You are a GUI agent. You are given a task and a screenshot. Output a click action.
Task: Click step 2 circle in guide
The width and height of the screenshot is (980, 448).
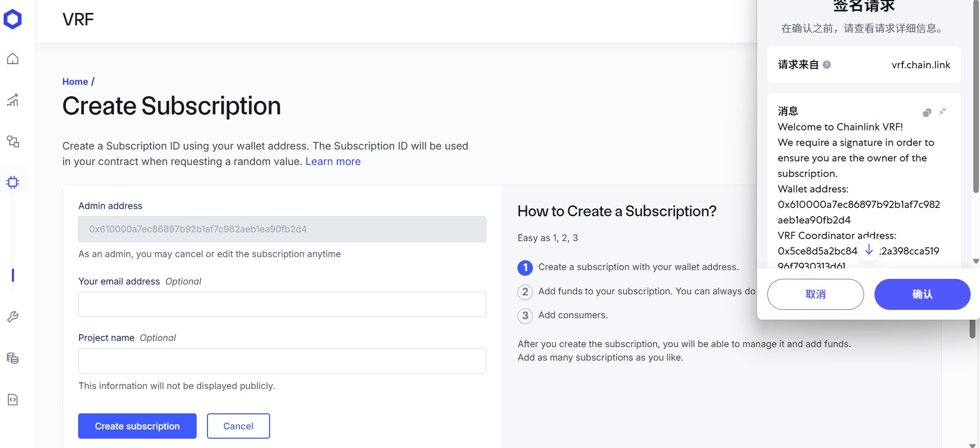pyautogui.click(x=525, y=292)
